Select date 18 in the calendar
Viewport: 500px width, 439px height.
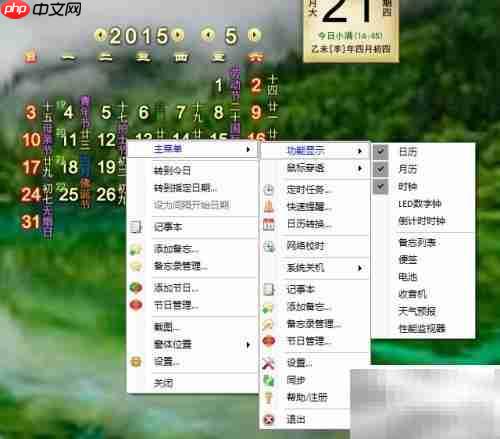pyautogui.click(x=69, y=167)
